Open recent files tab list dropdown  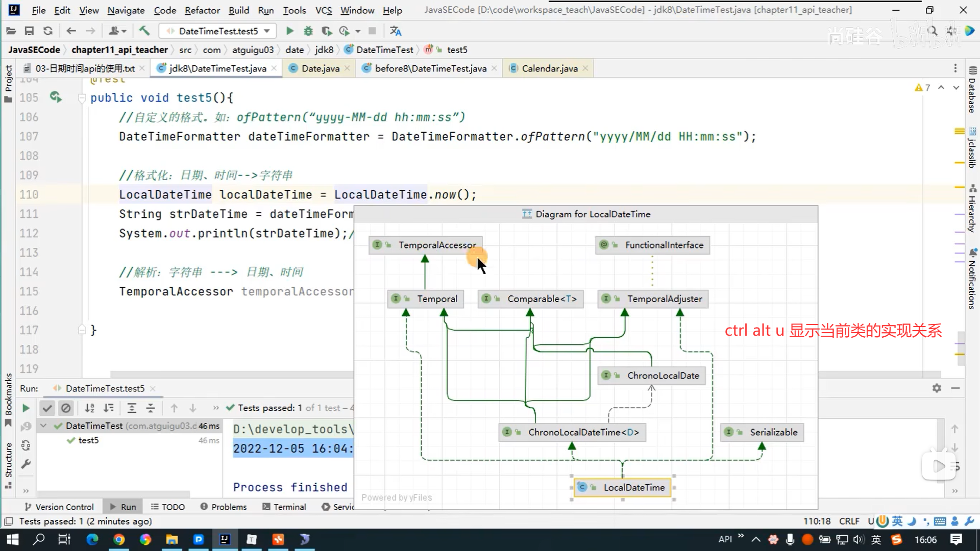pos(955,68)
